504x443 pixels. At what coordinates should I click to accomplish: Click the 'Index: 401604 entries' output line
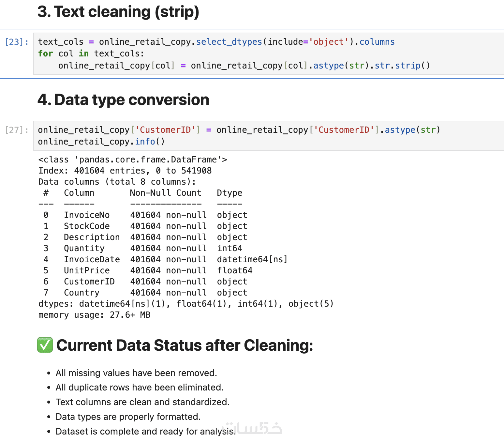(125, 171)
